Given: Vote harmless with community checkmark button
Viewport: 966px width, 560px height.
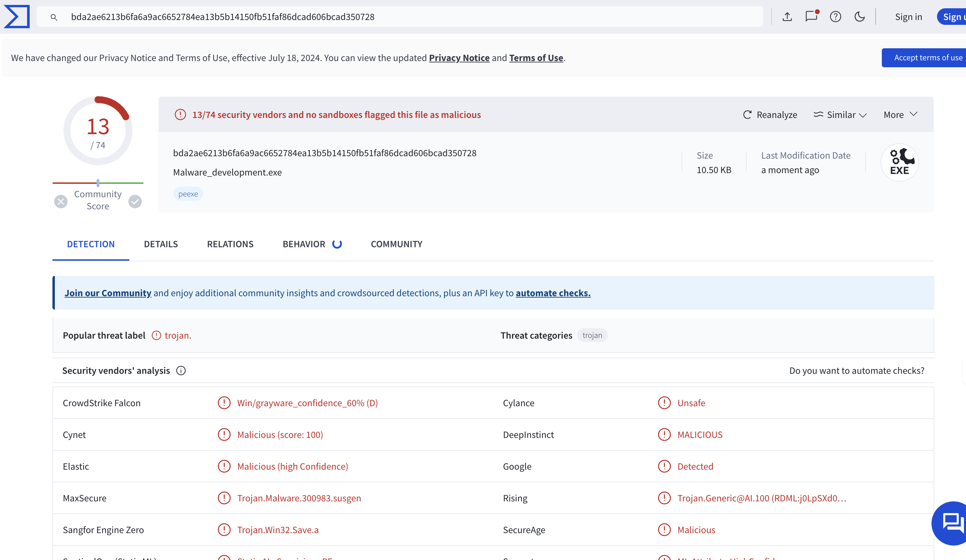Looking at the screenshot, I should (x=135, y=201).
